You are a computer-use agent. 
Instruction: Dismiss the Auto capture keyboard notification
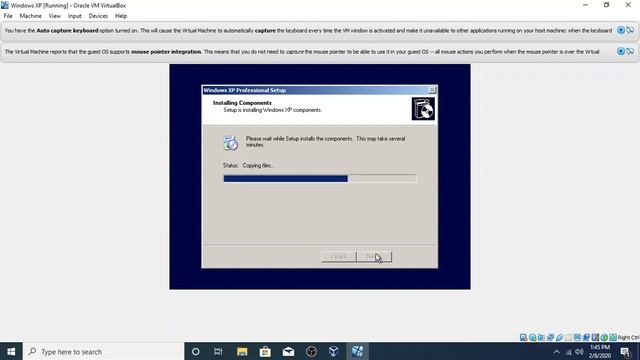click(x=620, y=30)
